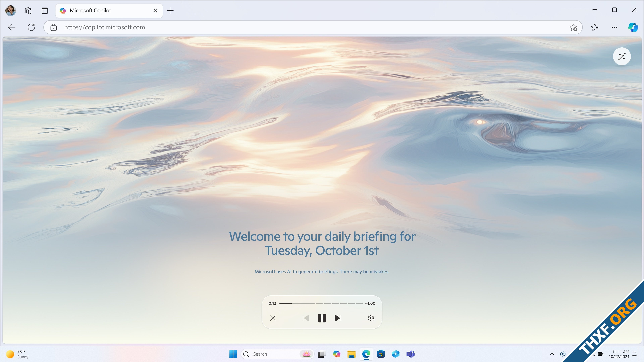Screen dimensions: 644x362
Task: Click the magic wand customize button
Action: click(x=622, y=56)
